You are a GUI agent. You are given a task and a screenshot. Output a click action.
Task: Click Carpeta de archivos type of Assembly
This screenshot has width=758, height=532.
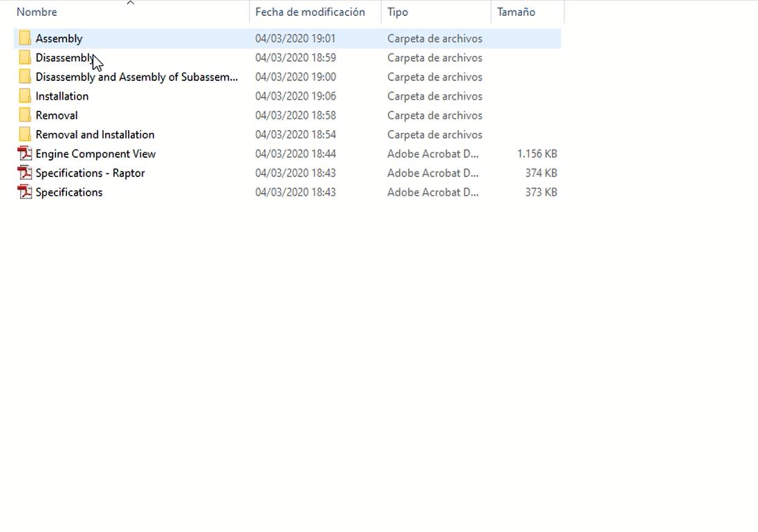point(434,38)
